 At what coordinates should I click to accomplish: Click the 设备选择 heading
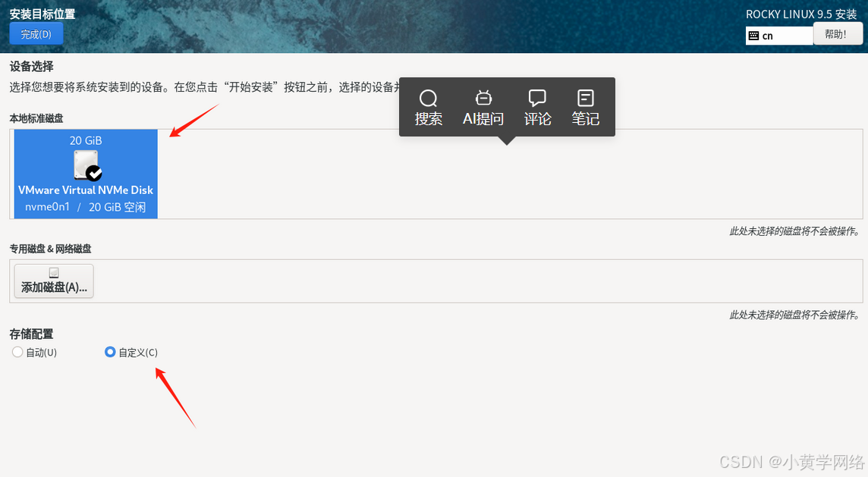click(32, 67)
